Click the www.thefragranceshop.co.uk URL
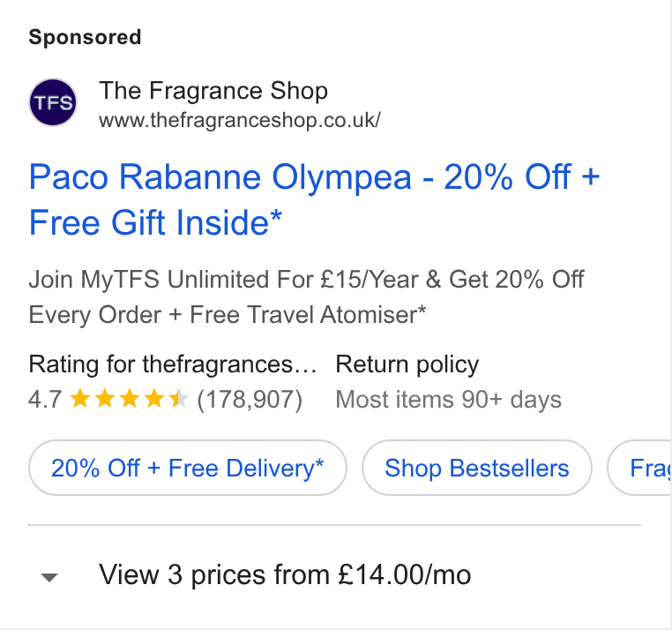This screenshot has height=630, width=672. (240, 120)
